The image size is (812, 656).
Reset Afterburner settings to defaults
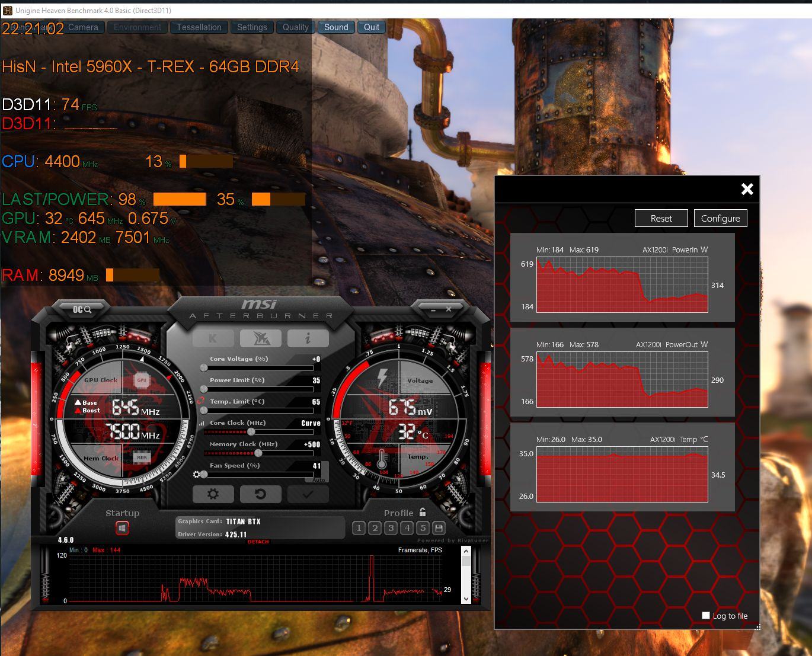point(260,494)
